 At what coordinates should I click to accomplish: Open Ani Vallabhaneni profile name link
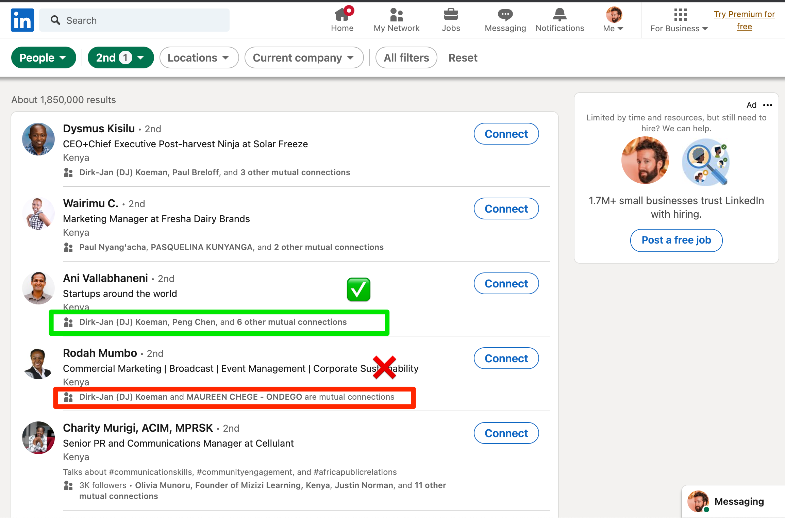105,278
